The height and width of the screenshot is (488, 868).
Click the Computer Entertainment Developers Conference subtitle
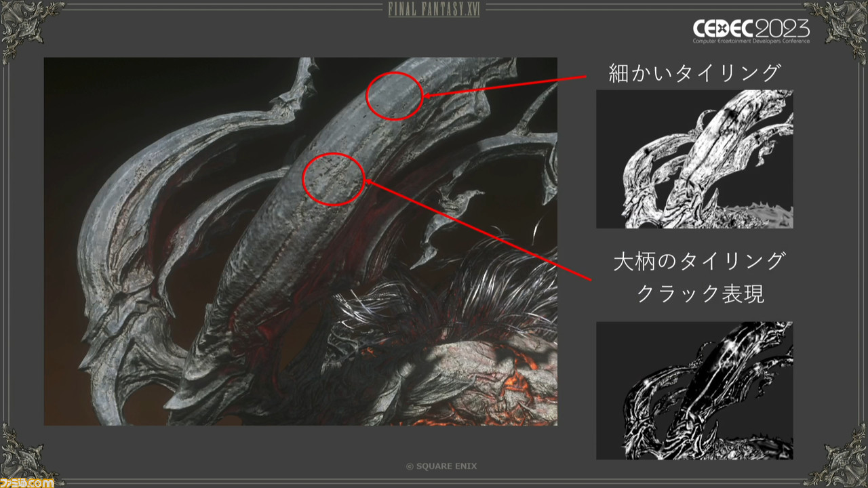(x=751, y=41)
